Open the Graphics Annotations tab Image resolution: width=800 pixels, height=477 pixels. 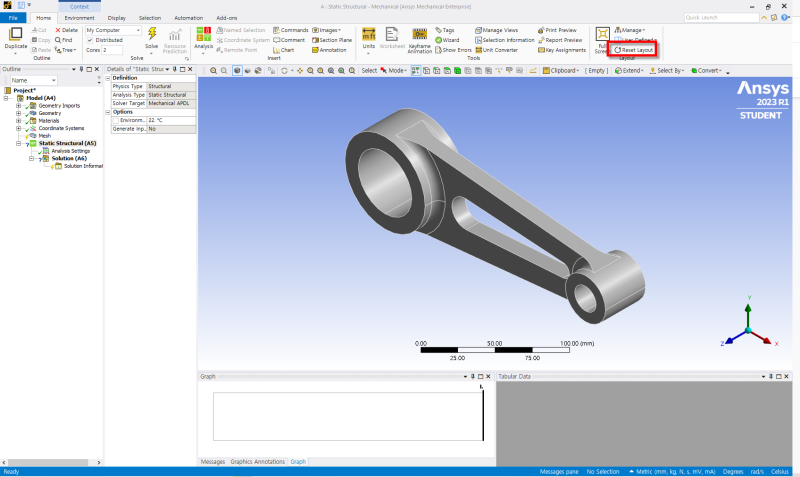coord(258,462)
